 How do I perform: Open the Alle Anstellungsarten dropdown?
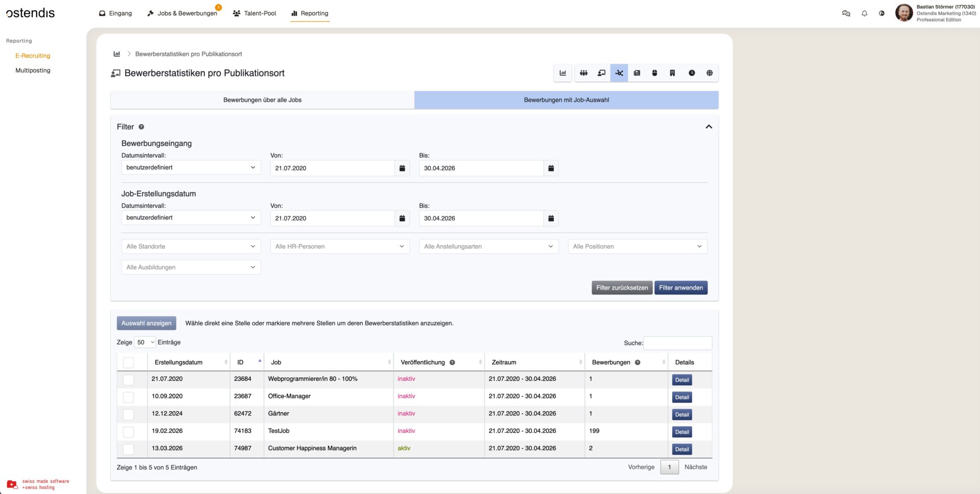coord(488,246)
